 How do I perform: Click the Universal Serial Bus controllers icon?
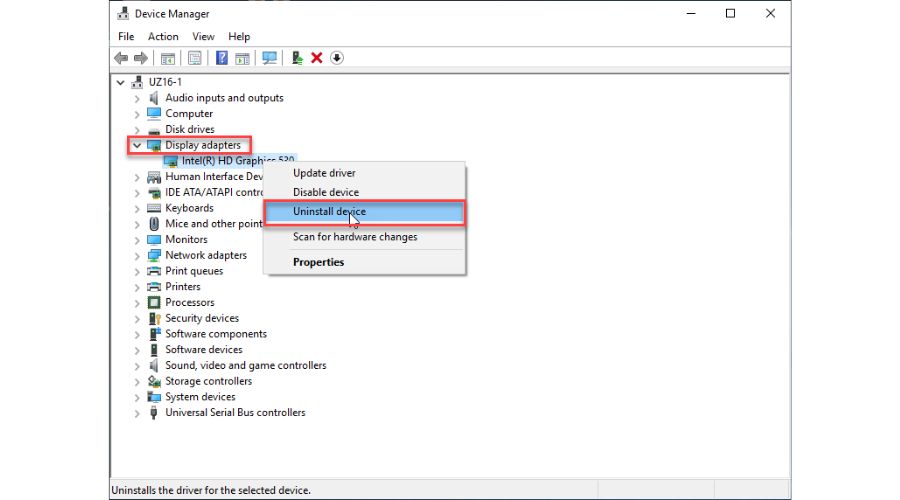pos(153,413)
